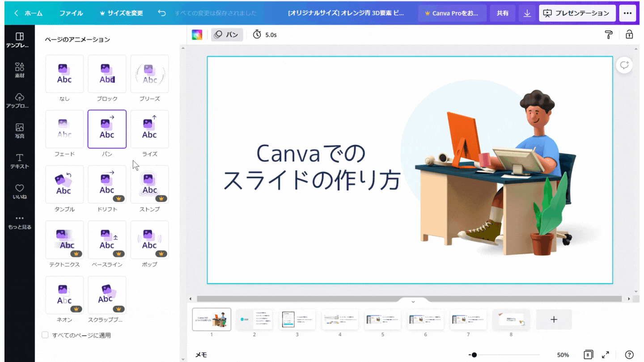Toggle the page lock icon
The width and height of the screenshot is (644, 362).
[629, 34]
